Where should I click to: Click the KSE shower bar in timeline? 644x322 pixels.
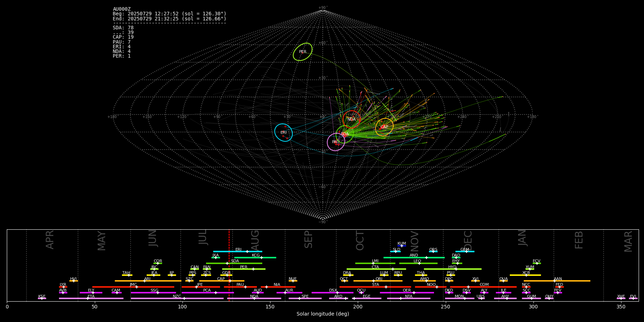pos(42,298)
